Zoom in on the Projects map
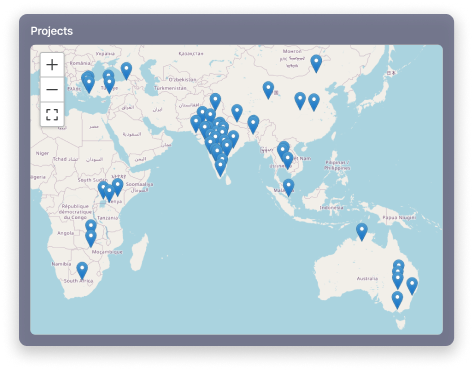 click(52, 65)
